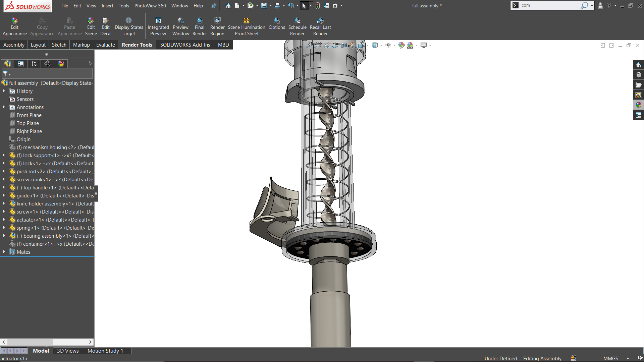
Task: Toggle the Integrated Preview
Action: click(158, 27)
